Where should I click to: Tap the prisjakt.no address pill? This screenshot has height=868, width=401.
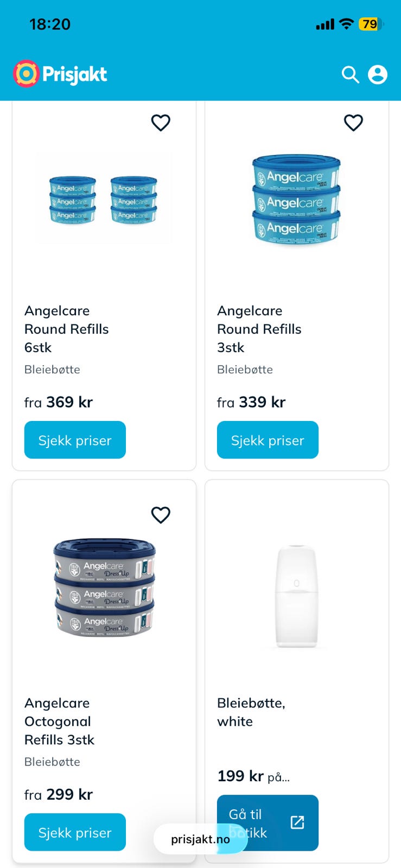200,839
